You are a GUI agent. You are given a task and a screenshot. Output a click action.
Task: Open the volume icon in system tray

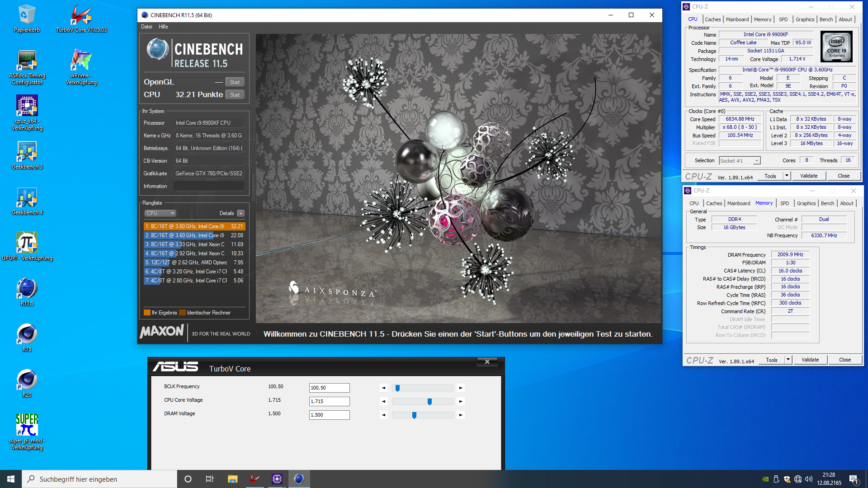[x=809, y=479]
